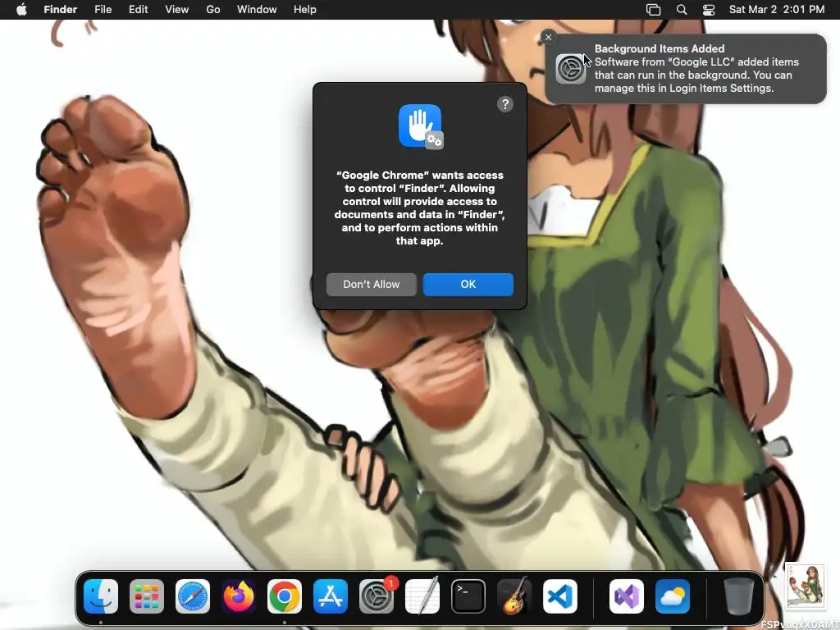
Task: Launch Terminal from the Dock
Action: pyautogui.click(x=468, y=596)
